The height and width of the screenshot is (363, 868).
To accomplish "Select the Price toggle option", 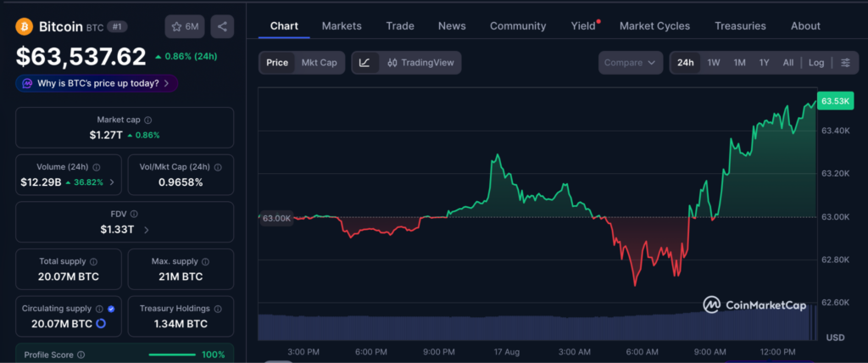I will click(277, 63).
